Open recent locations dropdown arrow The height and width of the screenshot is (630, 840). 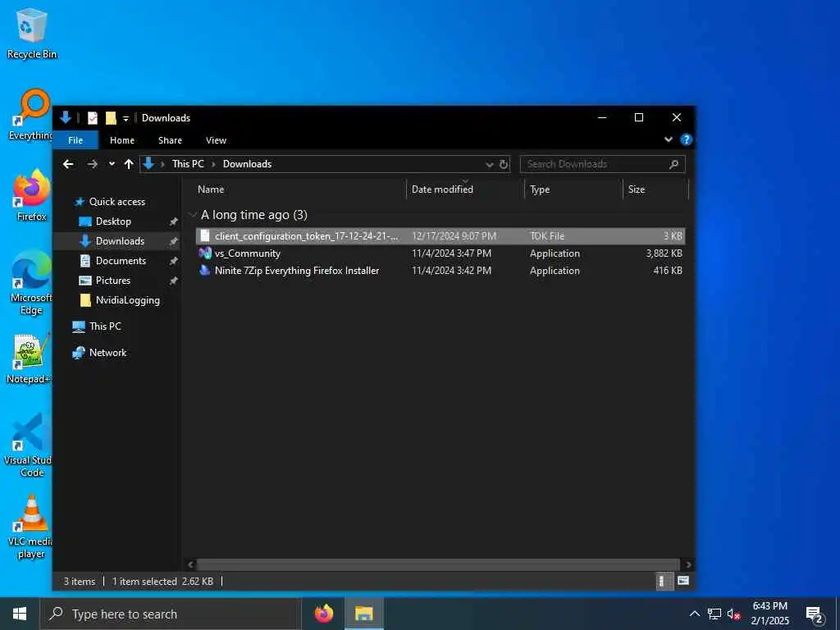(112, 164)
